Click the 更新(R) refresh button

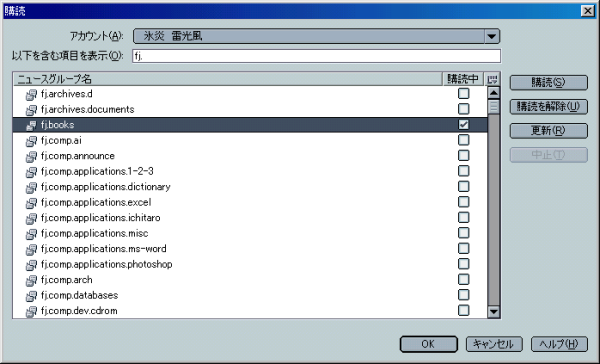click(548, 131)
